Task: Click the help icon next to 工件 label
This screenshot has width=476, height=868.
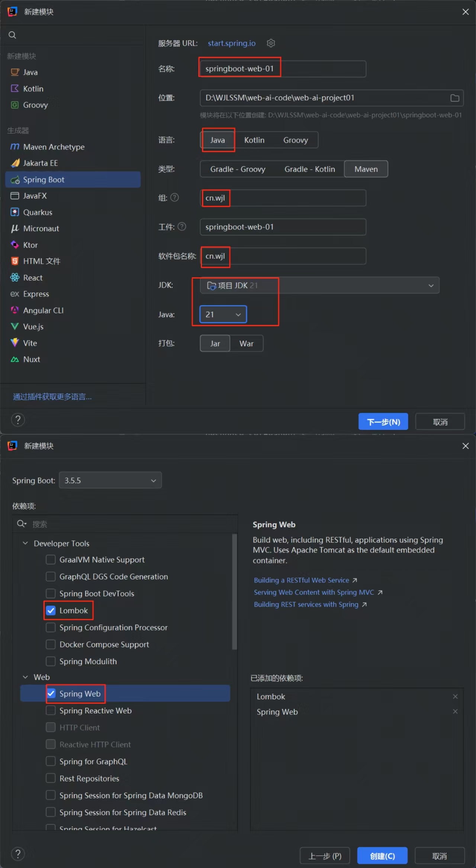Action: pyautogui.click(x=182, y=227)
